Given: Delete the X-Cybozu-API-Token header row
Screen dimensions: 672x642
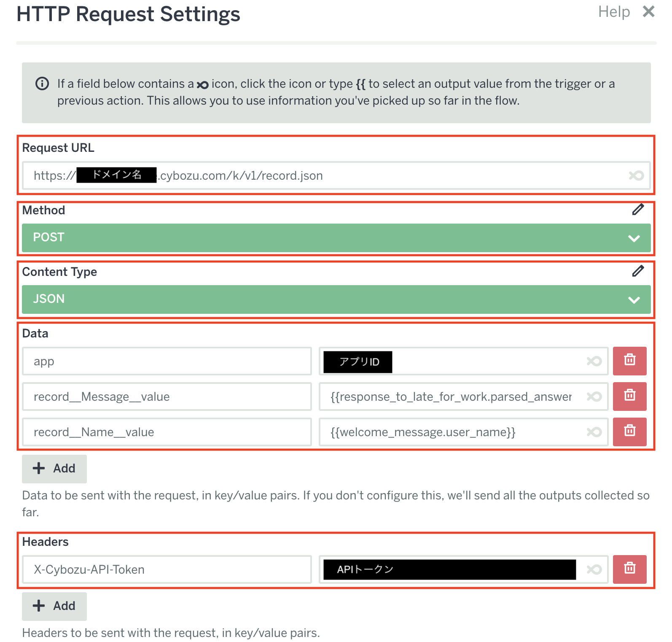Looking at the screenshot, I should (x=629, y=569).
